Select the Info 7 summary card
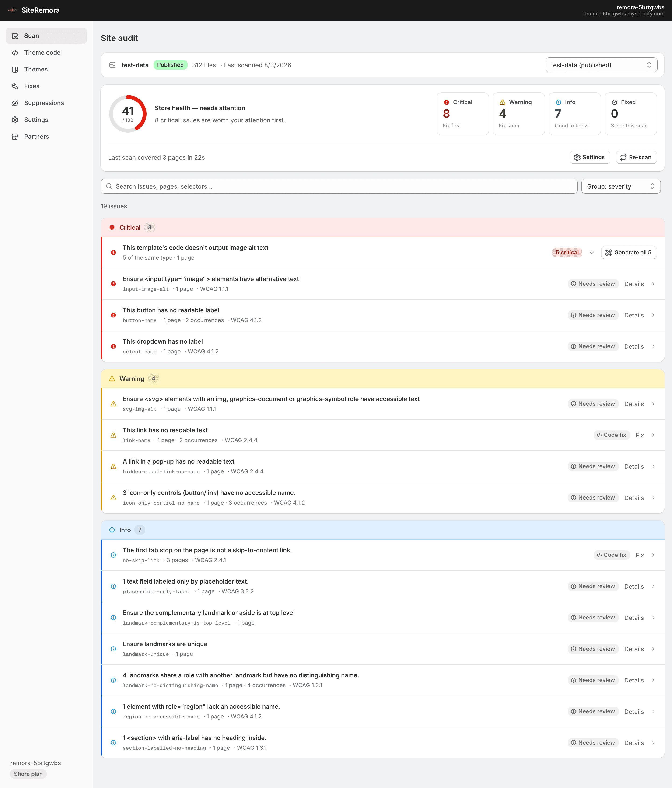The height and width of the screenshot is (788, 672). point(575,114)
